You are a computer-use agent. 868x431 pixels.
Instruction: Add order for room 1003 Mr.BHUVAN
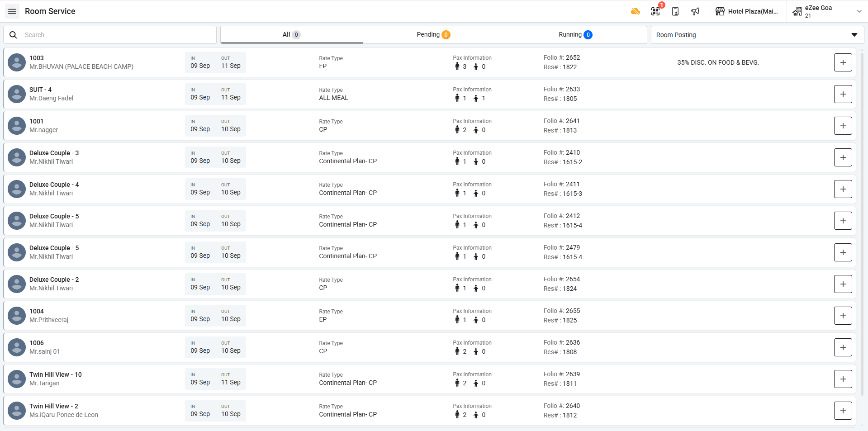(x=843, y=62)
